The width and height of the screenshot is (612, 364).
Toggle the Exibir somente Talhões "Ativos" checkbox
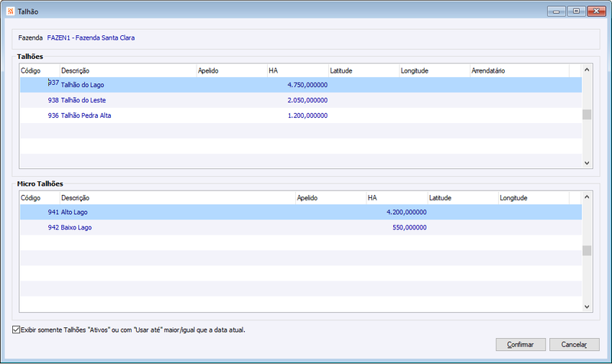[x=16, y=330]
